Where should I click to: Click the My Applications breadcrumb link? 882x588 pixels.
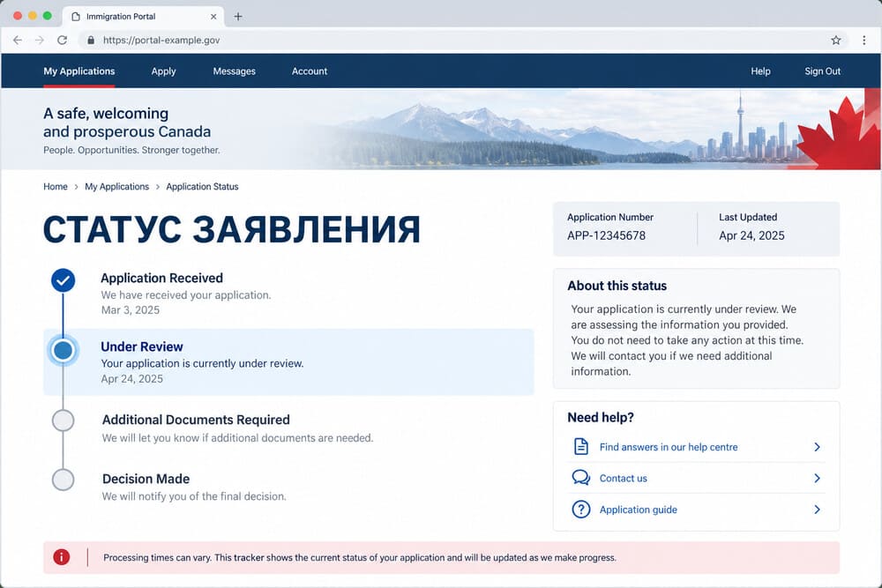click(x=117, y=187)
